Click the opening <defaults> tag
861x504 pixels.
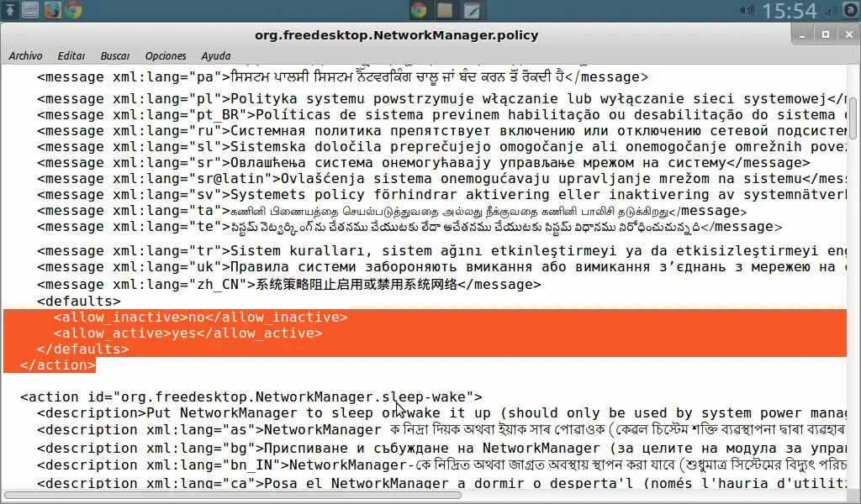[78, 301]
